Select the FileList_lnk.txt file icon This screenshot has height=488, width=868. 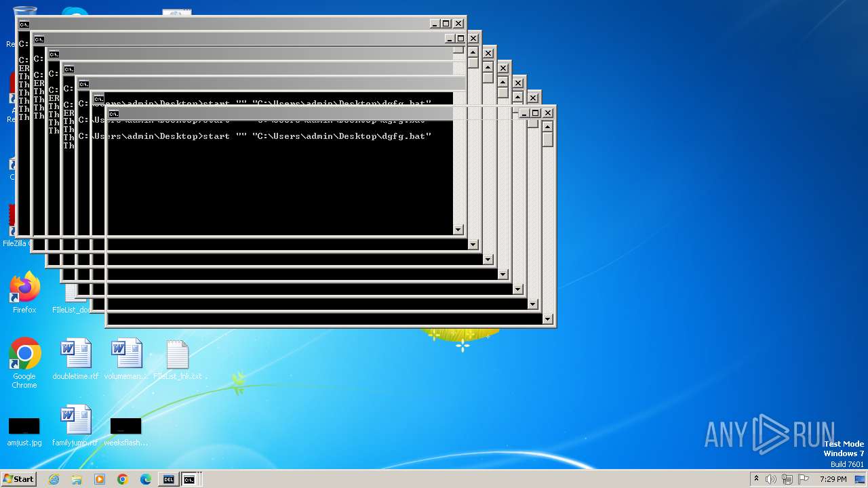click(x=177, y=359)
